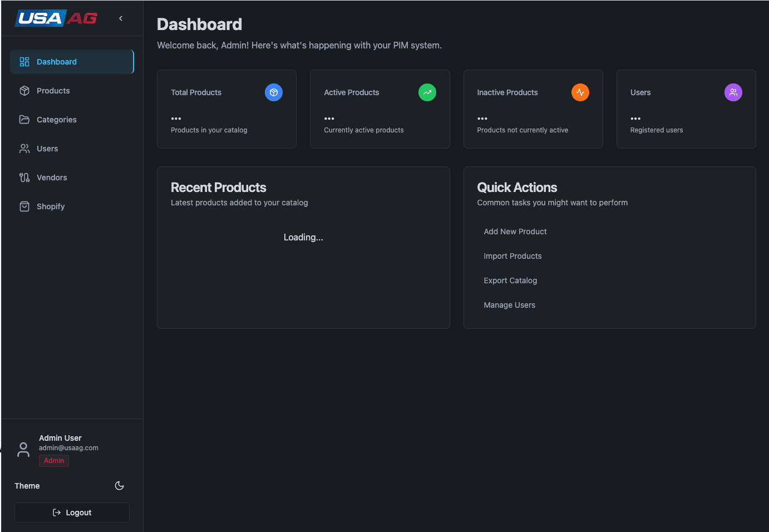
Task: Open the Users card ellipsis menu
Action: [635, 118]
